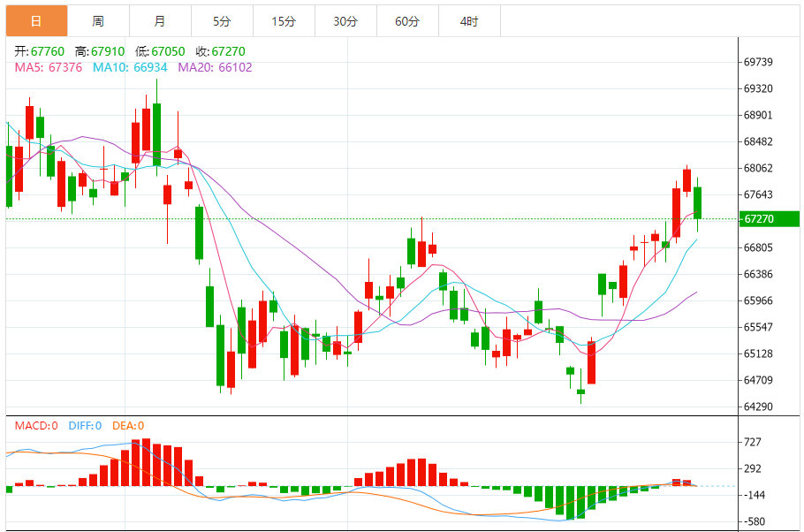This screenshot has width=804, height=532.
Task: Click the 65547 price axis label
Action: (758, 327)
